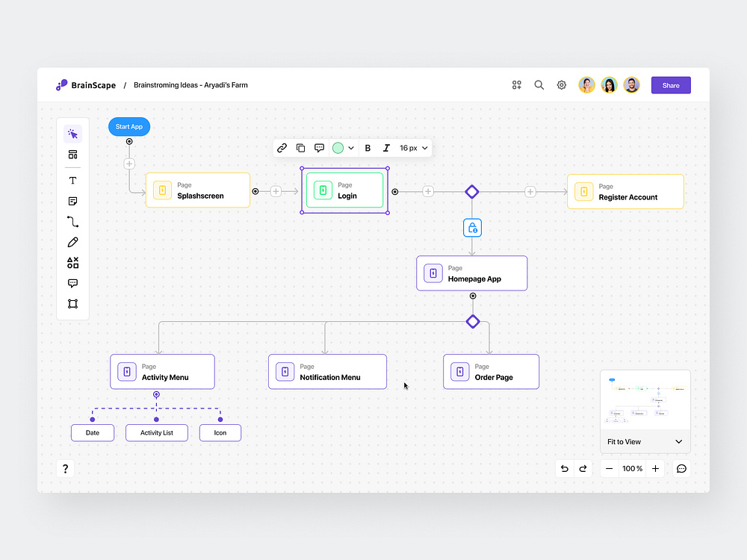Open the search icon in top bar
Image resolution: width=747 pixels, height=560 pixels.
pos(539,85)
